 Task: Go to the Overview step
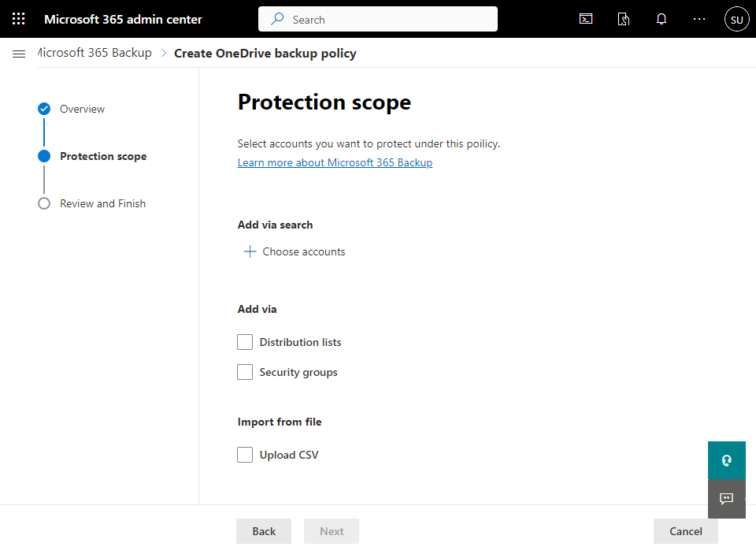82,109
